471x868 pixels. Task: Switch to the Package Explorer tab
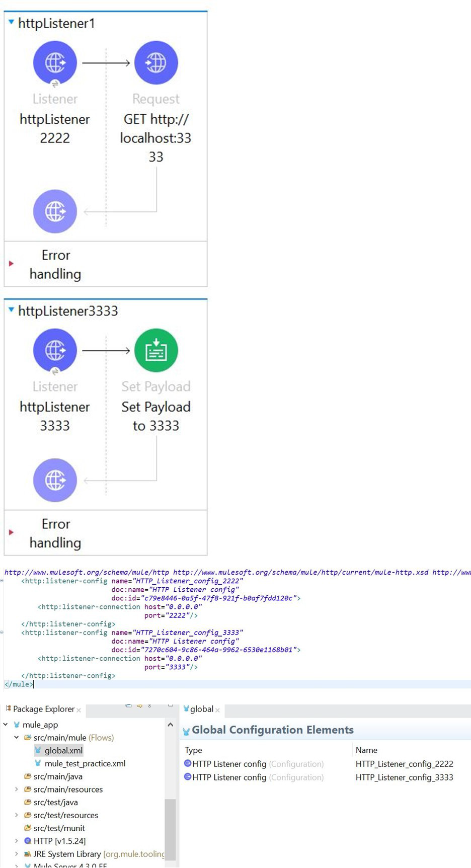coord(43,709)
